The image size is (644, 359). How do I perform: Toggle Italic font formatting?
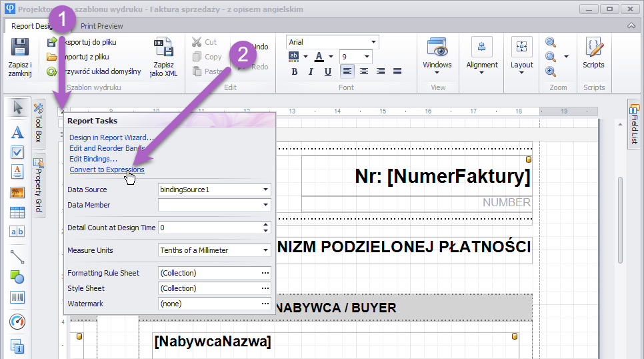pyautogui.click(x=311, y=71)
